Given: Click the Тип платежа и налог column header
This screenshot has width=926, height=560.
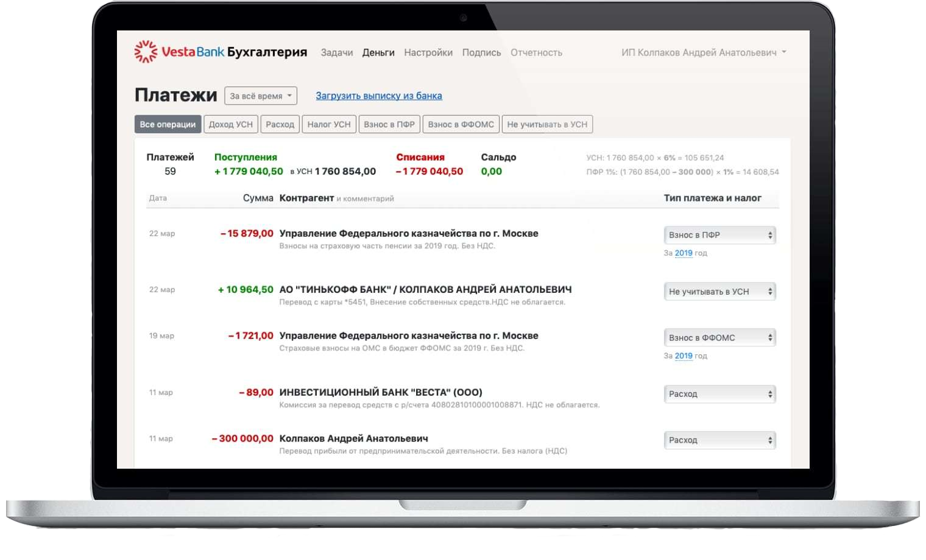Looking at the screenshot, I should (712, 198).
